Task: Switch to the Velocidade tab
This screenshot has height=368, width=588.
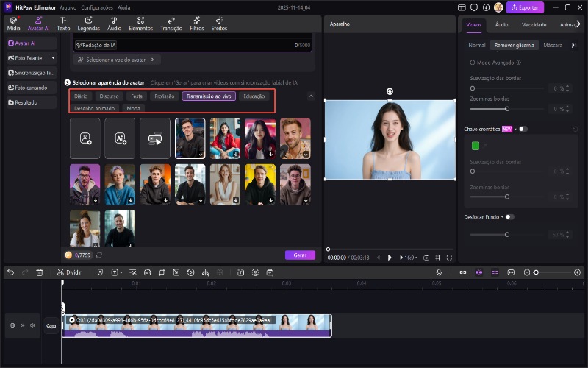Action: click(x=533, y=24)
